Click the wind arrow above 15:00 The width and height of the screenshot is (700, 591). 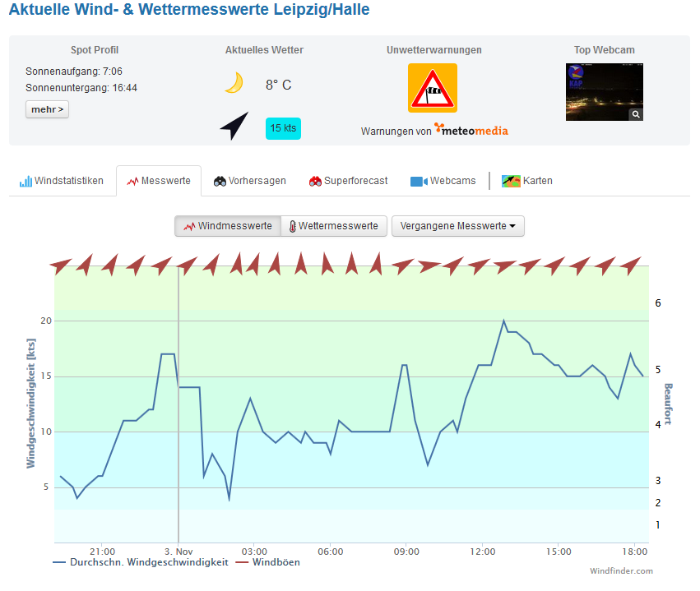pyautogui.click(x=554, y=265)
